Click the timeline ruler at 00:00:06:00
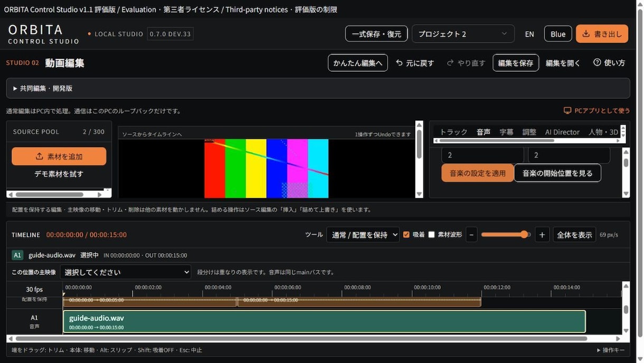This screenshot has height=363, width=644. tap(288, 287)
